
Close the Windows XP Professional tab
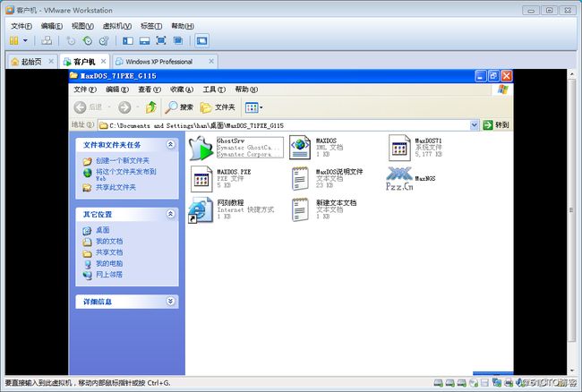click(211, 61)
